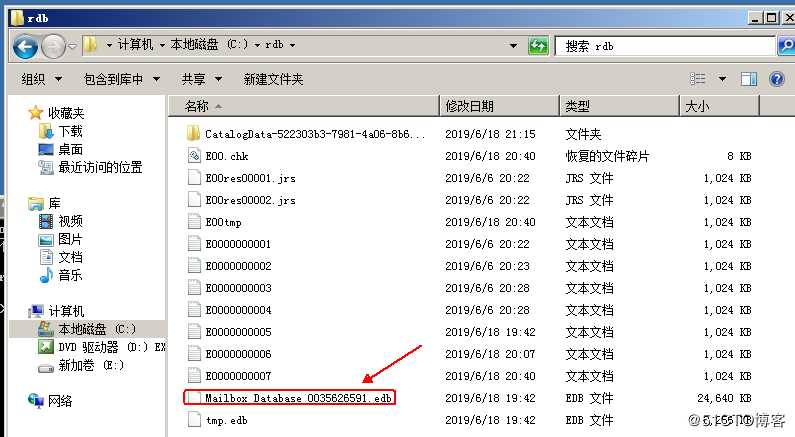Viewport: 795px width, 437px height.
Task: Click the 恢复的文件碎片 type cell
Action: point(607,156)
